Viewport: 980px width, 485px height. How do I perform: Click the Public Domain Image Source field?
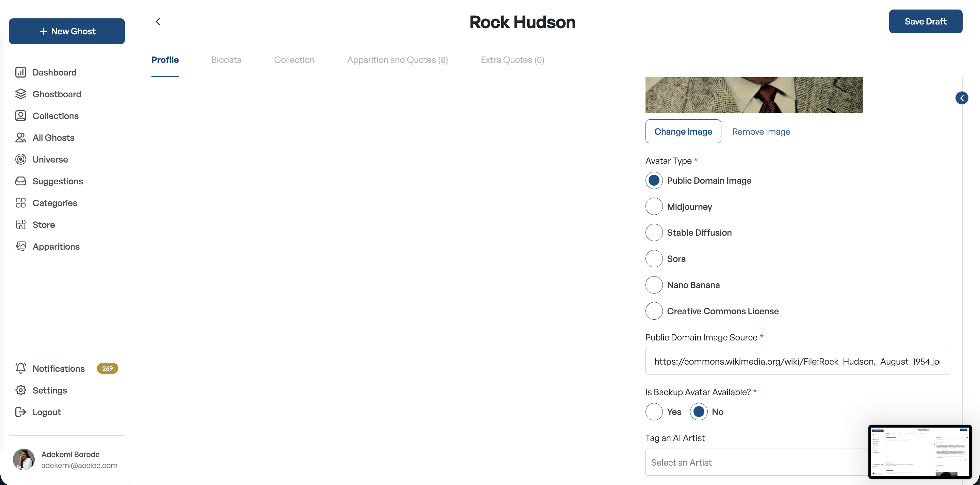point(797,361)
